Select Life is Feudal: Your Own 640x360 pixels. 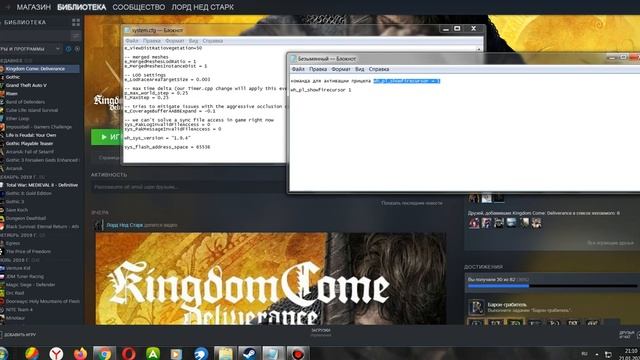31,135
